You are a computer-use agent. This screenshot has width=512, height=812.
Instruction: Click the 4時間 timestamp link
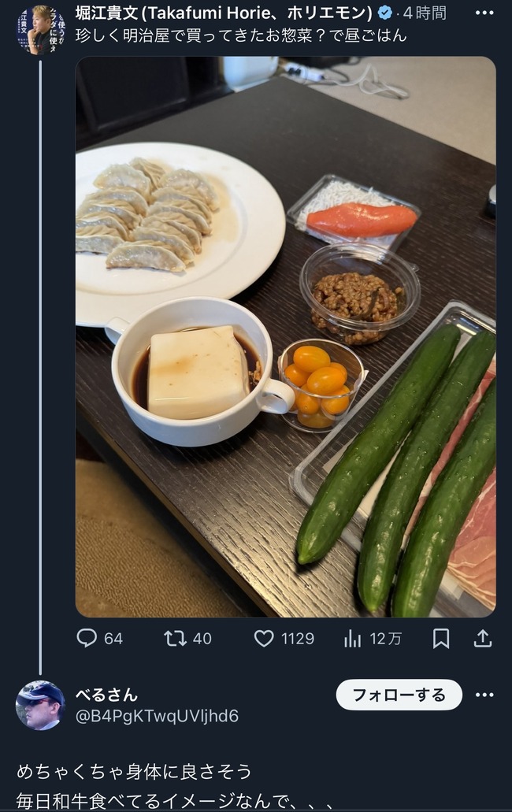[x=425, y=13]
